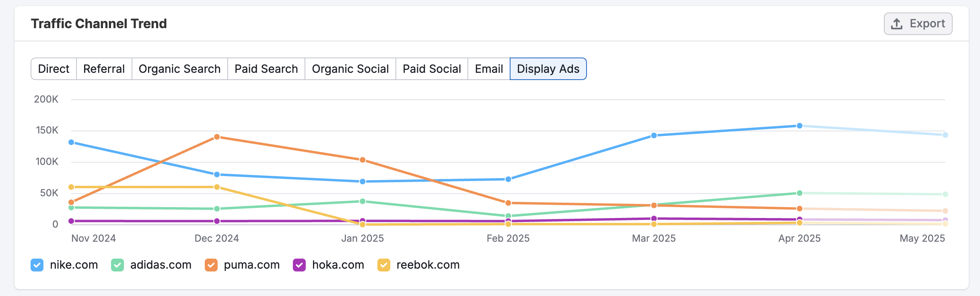The width and height of the screenshot is (980, 296).
Task: Toggle the reebok.com legend checkbox
Action: tap(384, 265)
